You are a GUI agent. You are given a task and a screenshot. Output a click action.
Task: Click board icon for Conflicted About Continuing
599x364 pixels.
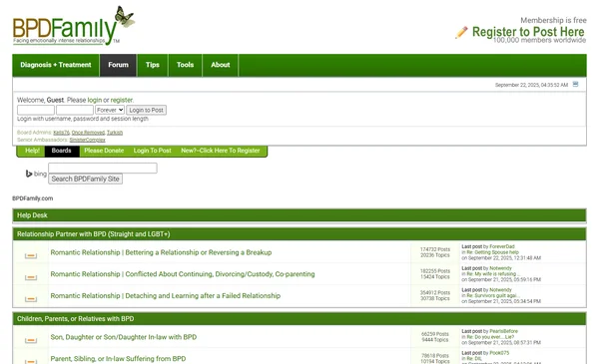(31, 277)
